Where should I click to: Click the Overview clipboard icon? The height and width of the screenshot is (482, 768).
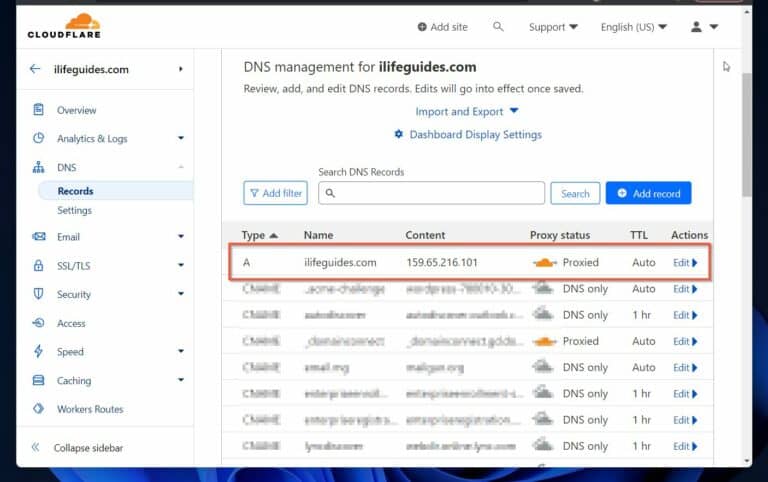pyautogui.click(x=38, y=110)
